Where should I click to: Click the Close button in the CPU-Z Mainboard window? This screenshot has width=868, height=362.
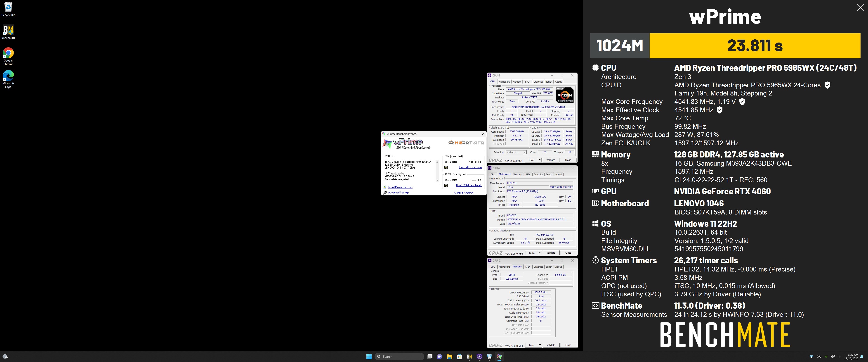[x=568, y=253]
